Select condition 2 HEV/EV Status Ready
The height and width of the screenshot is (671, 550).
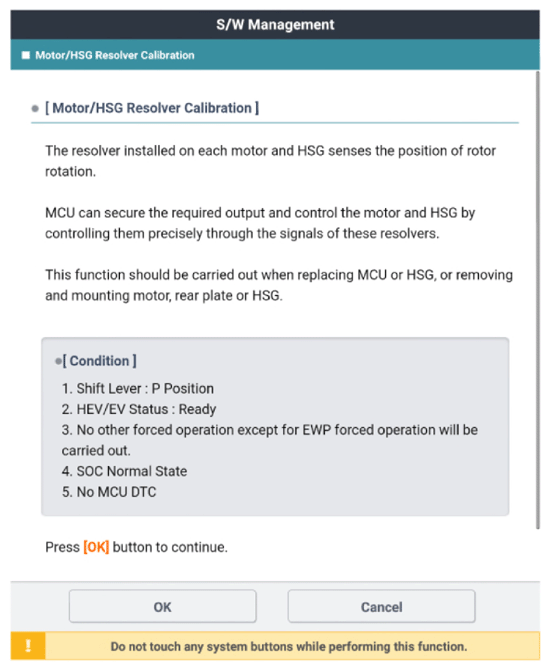(x=139, y=409)
